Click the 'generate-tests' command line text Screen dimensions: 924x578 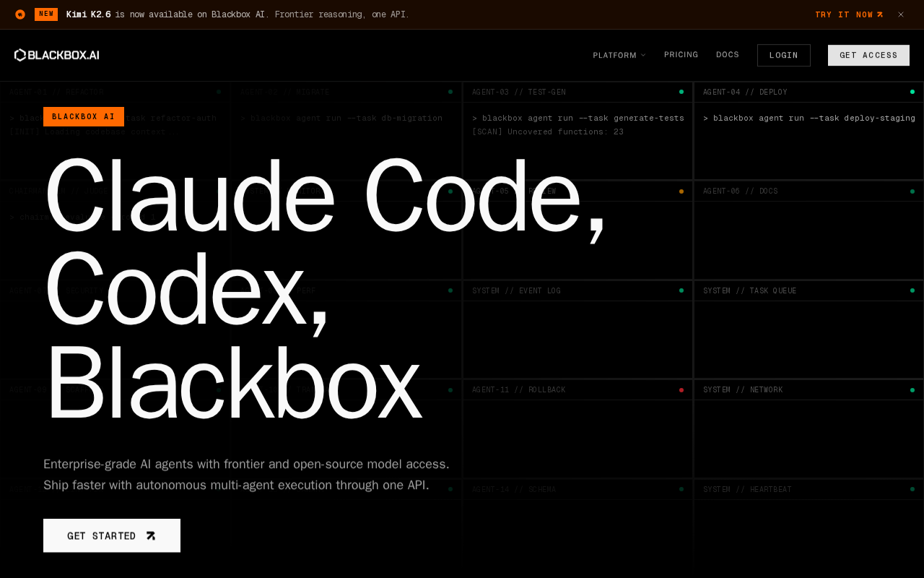coord(578,118)
